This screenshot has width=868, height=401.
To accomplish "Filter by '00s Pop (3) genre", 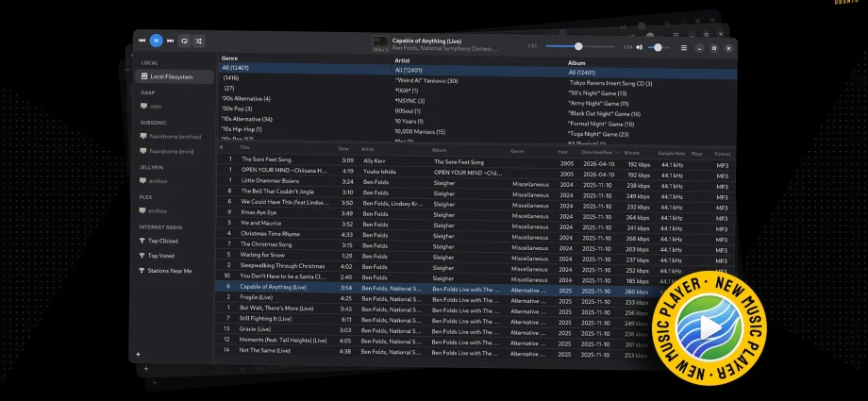I will (x=237, y=109).
